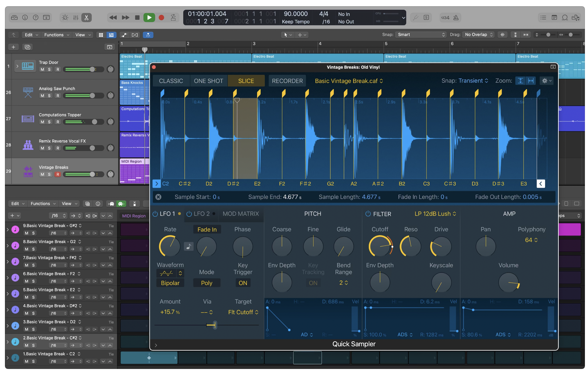
Task: Click the Fade In button in LFO 1
Action: click(x=207, y=230)
